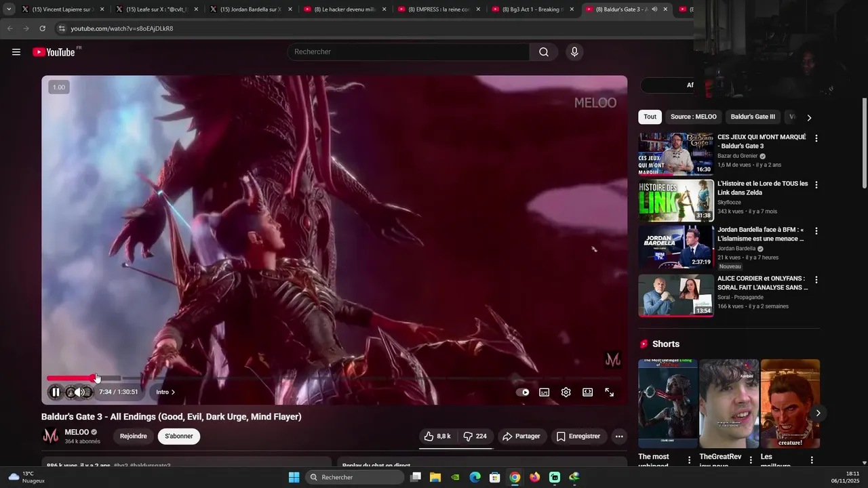Open options menu for ALICE CORDIER video
The width and height of the screenshot is (868, 488).
[x=816, y=280]
